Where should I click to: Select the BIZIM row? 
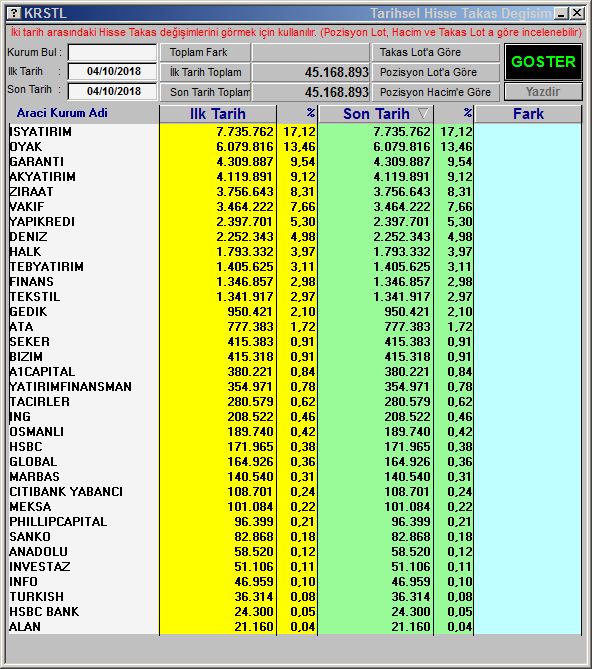pos(295,357)
